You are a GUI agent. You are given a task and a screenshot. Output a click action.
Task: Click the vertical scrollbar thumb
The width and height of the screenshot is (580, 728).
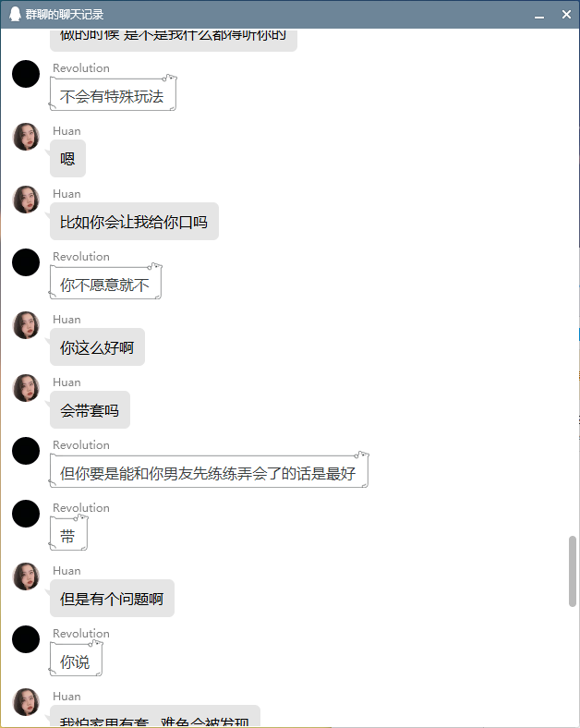coord(572,571)
